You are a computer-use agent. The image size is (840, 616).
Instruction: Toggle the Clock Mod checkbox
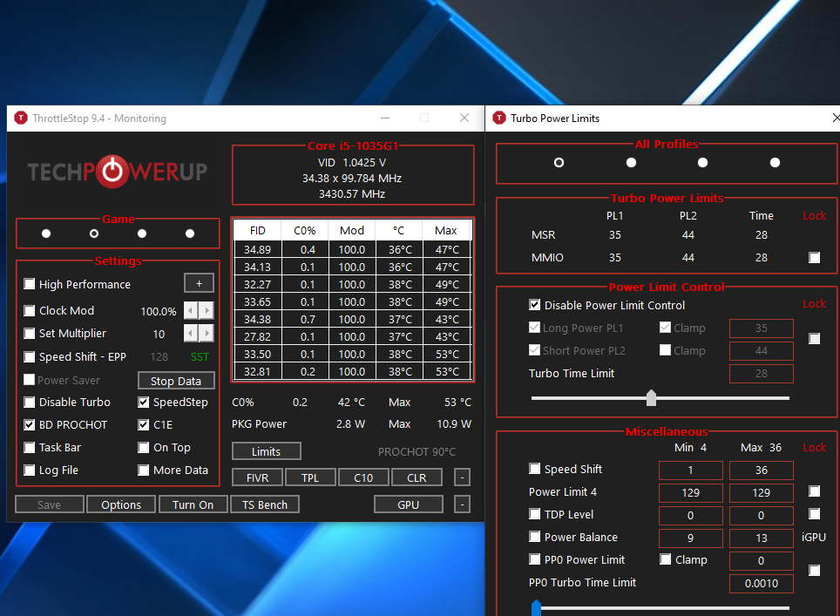pyautogui.click(x=30, y=311)
